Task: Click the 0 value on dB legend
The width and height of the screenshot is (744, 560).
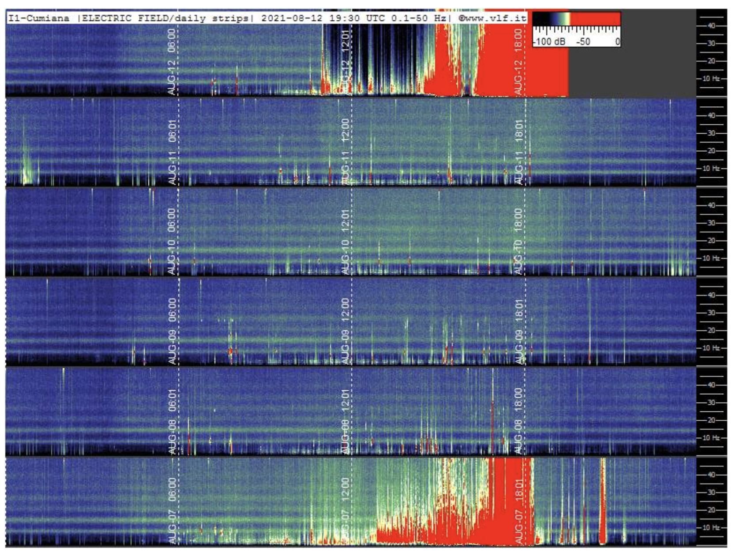Action: pos(617,41)
